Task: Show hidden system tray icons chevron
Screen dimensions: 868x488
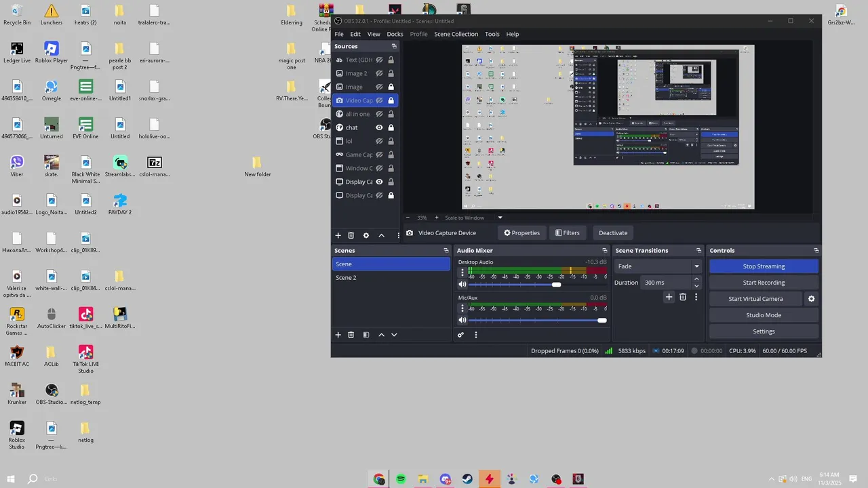Action: (x=771, y=479)
